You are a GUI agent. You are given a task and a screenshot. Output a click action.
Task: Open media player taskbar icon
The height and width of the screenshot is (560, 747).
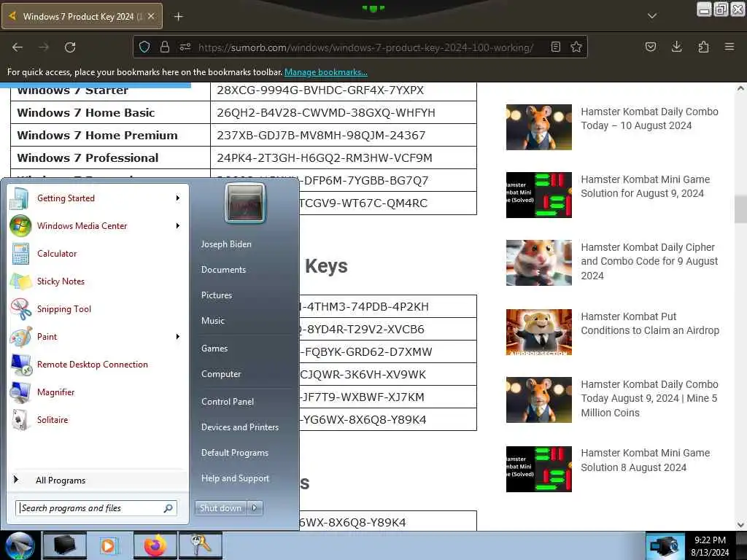pyautogui.click(x=109, y=545)
